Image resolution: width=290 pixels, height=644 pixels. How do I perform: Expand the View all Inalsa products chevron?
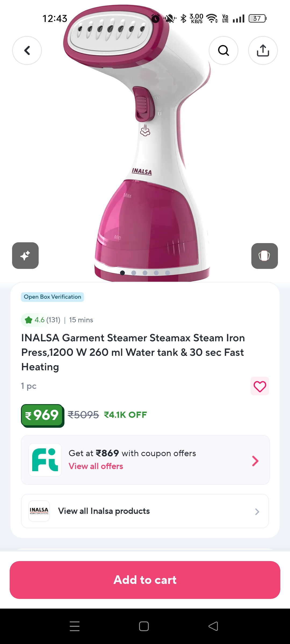coord(257,511)
